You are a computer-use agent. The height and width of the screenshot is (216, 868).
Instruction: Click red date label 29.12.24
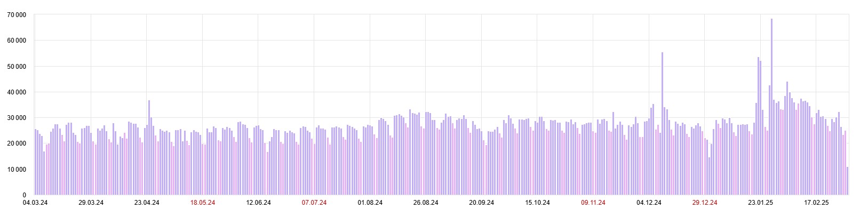[x=705, y=203]
